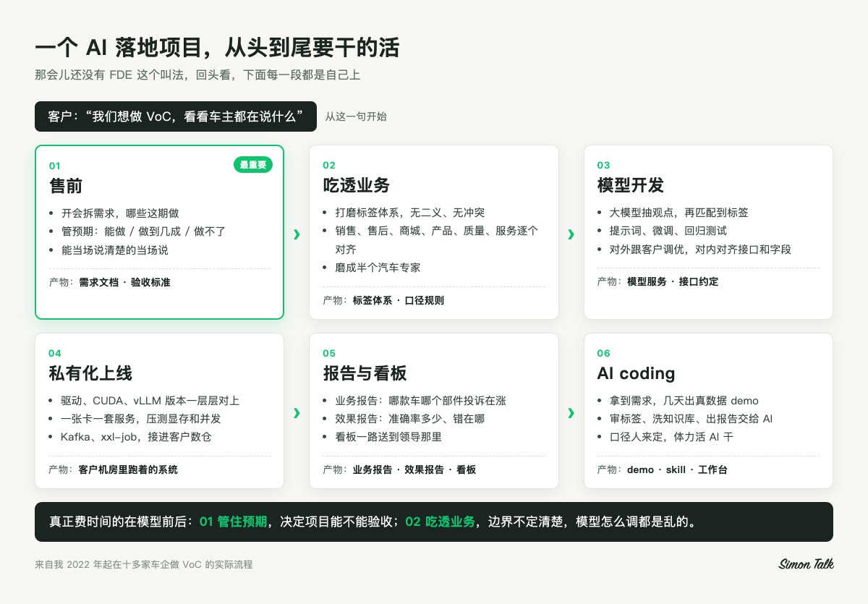Click bullet 拿到需求，几天出真数据 demo
The height and width of the screenshot is (604, 868).
tap(684, 401)
